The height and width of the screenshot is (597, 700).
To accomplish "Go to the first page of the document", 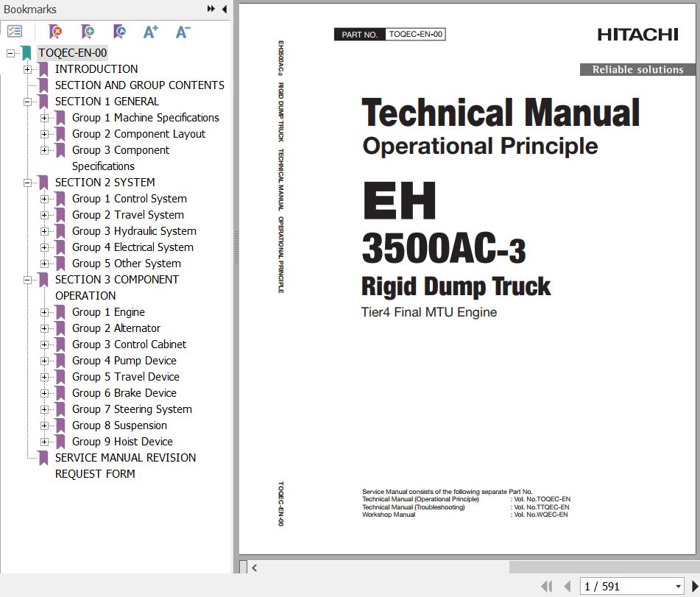I will 546,586.
